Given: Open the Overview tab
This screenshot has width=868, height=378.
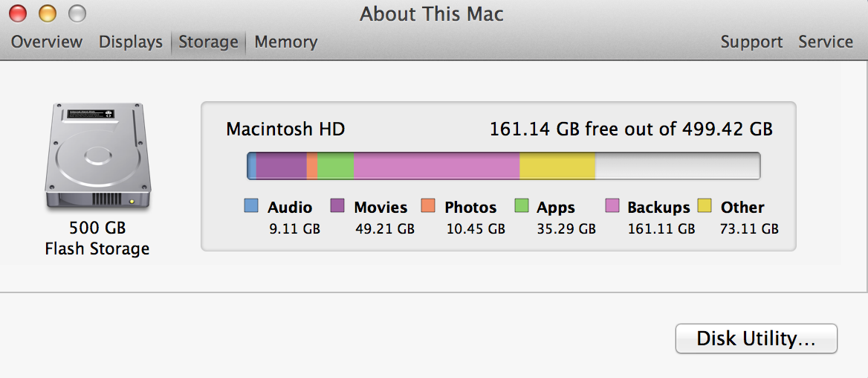Looking at the screenshot, I should tap(47, 42).
